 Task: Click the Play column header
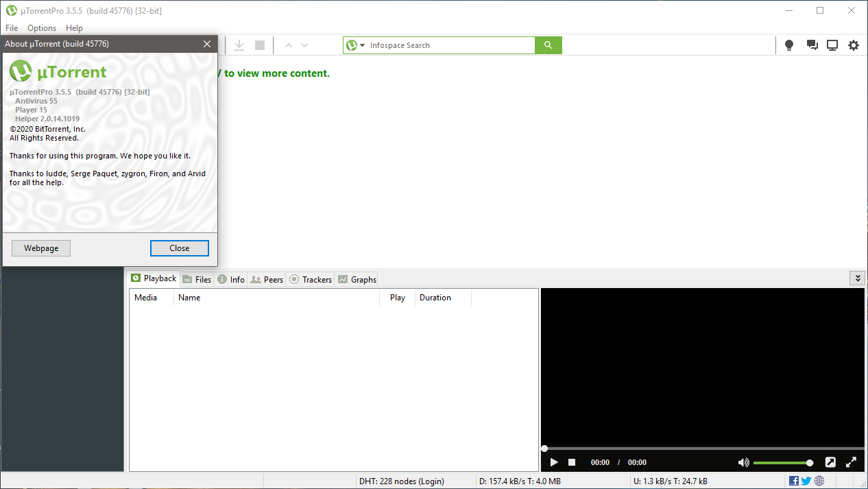(398, 298)
